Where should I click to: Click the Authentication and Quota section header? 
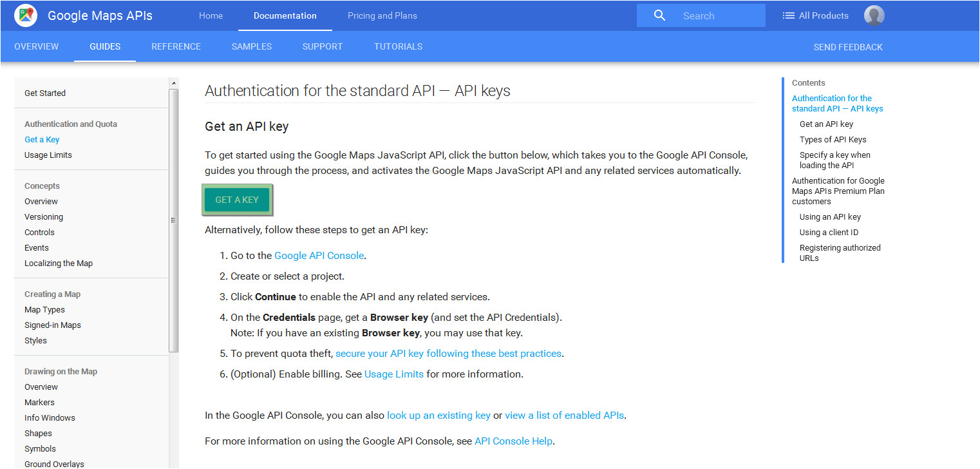tap(71, 124)
